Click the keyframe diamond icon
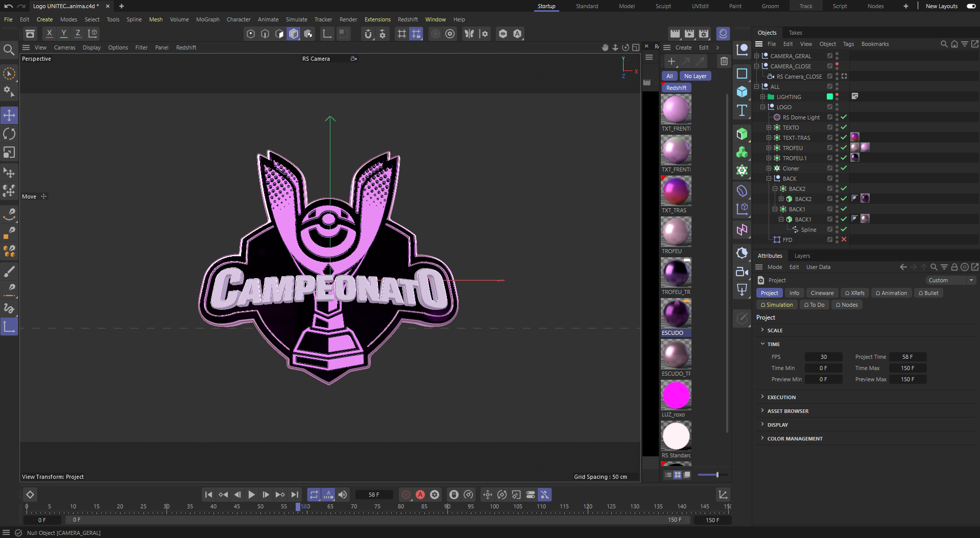Screen dimensions: 980x538 (30, 495)
